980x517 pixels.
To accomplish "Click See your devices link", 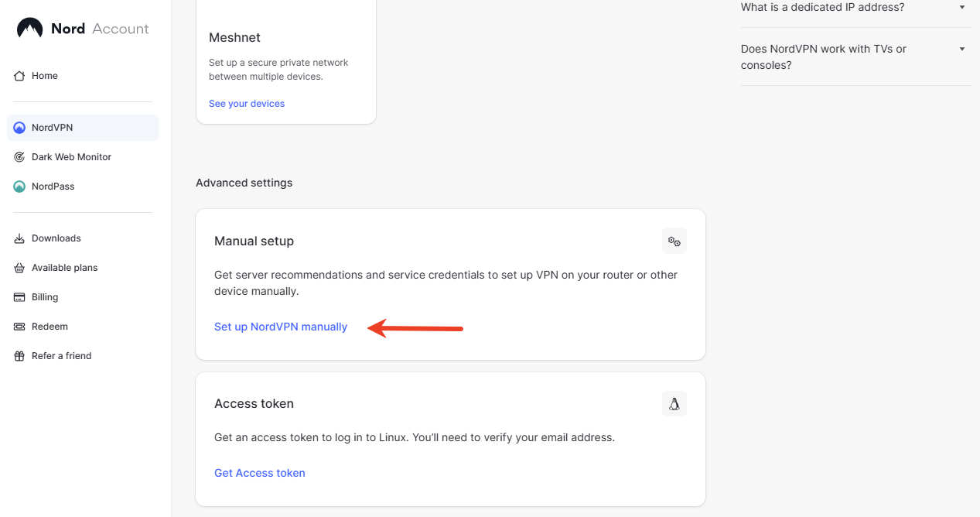I will pos(247,104).
